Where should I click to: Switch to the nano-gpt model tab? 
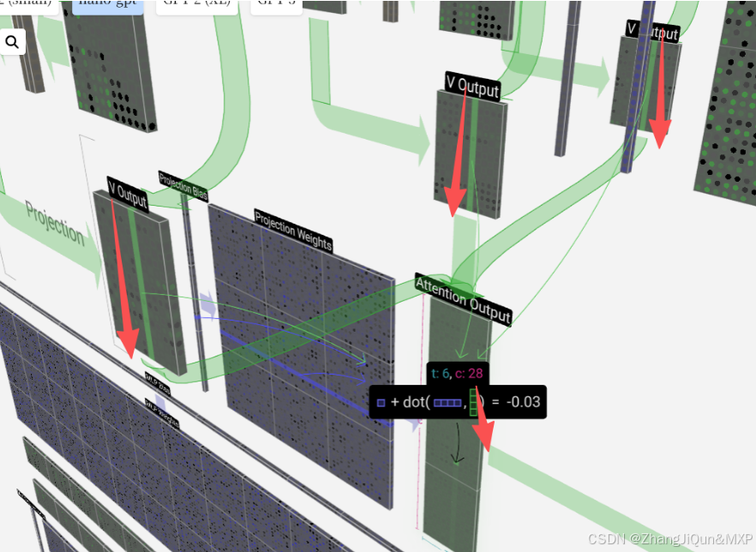click(x=107, y=5)
